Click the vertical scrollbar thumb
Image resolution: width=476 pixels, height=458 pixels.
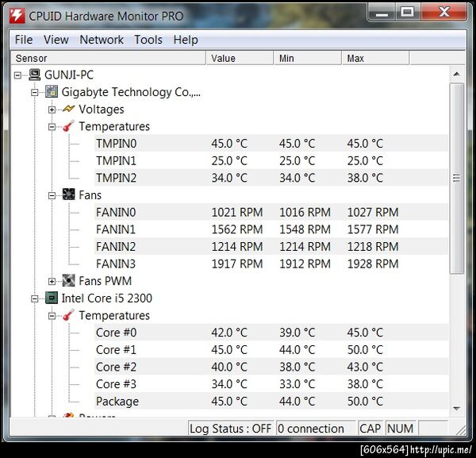click(457, 179)
